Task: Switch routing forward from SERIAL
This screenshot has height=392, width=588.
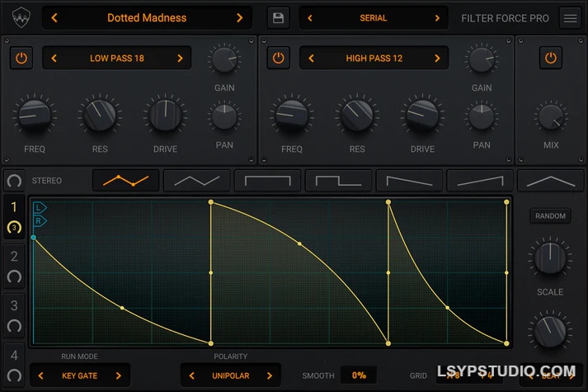Action: (x=437, y=18)
